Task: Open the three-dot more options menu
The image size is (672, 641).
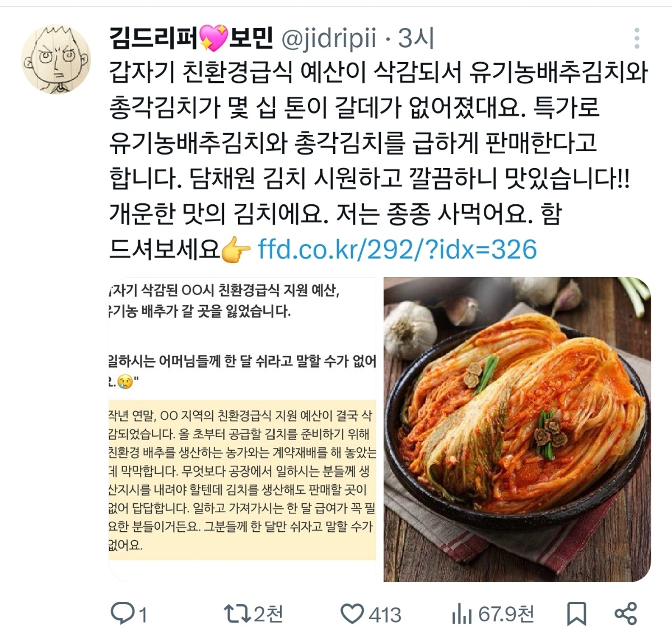Action: pos(637,38)
